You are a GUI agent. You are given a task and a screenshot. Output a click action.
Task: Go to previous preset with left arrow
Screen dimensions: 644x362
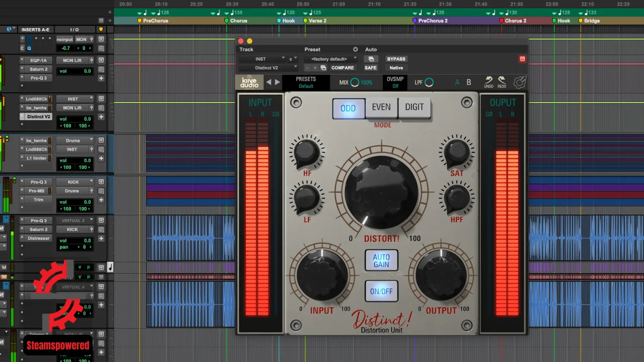[269, 82]
